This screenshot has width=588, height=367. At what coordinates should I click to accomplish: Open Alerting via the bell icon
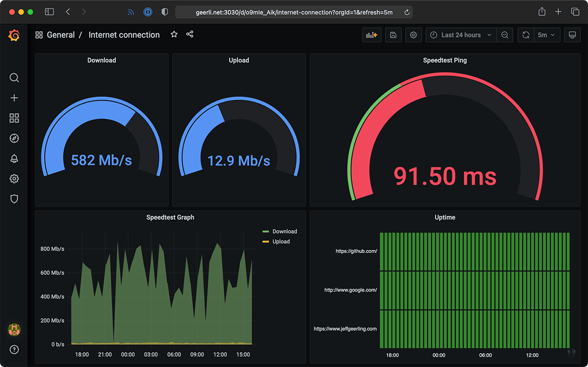point(14,158)
